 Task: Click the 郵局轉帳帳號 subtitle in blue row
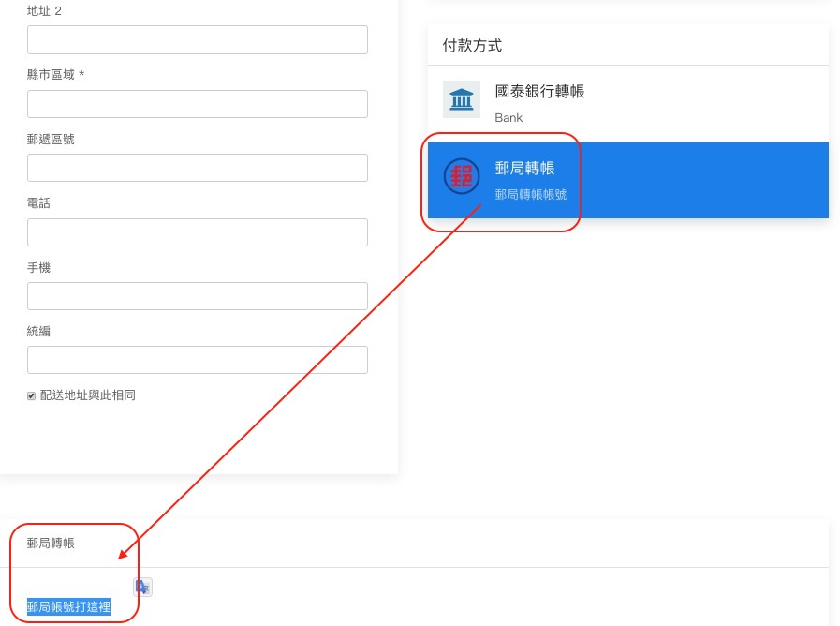[530, 195]
